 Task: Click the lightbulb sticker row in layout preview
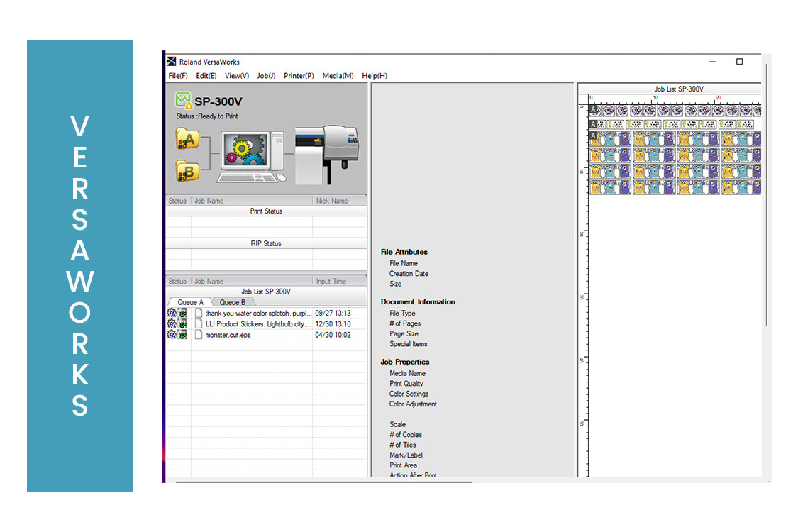(x=672, y=123)
